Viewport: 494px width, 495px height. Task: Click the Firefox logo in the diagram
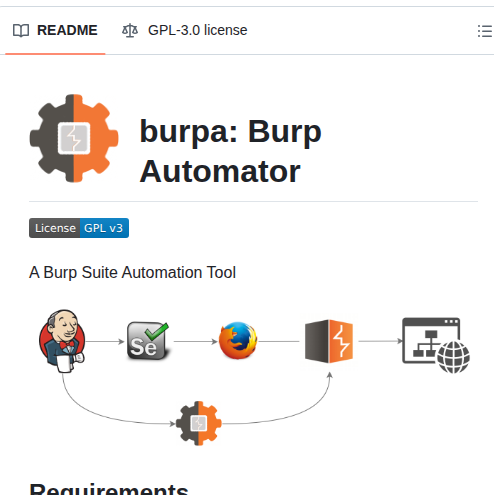238,340
